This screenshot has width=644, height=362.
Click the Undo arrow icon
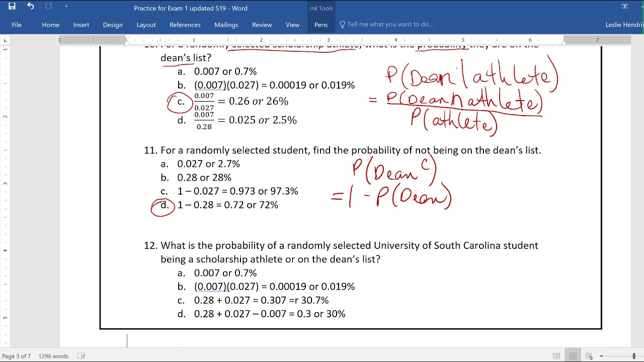31,7
